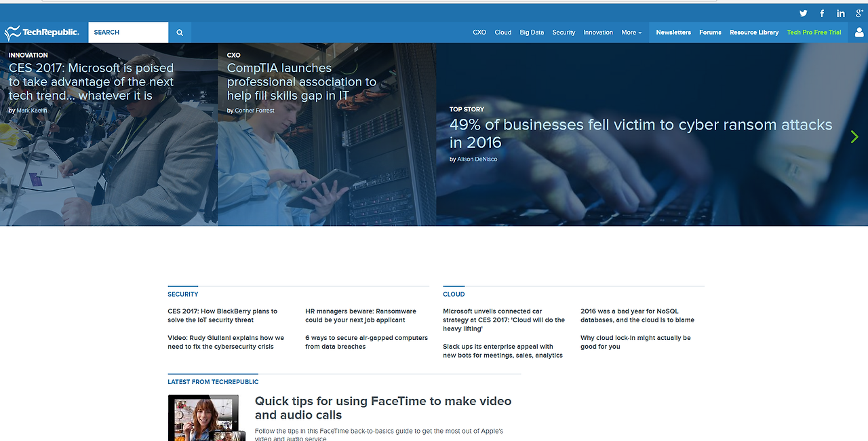Image resolution: width=868 pixels, height=441 pixels.
Task: Open author Conner Forrest link
Action: (254, 111)
